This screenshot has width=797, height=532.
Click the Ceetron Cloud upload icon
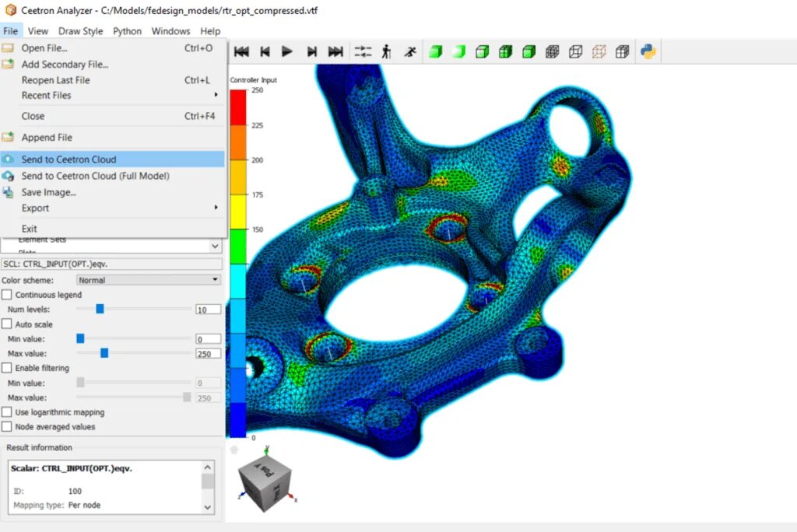click(8, 159)
